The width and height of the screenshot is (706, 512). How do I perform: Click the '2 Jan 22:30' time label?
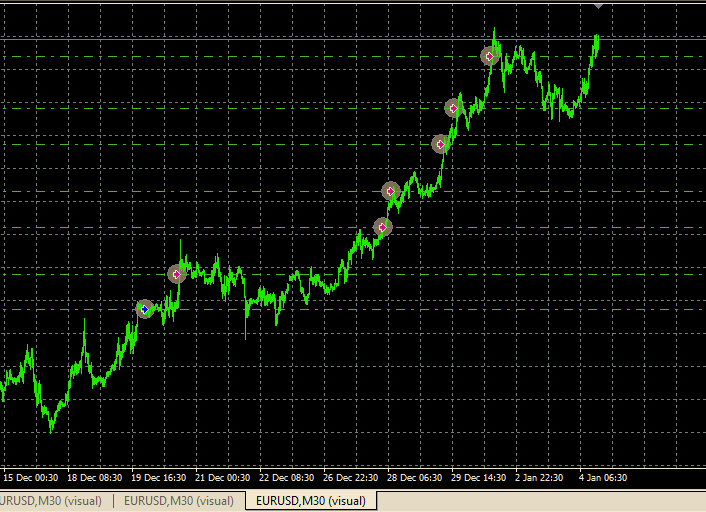tap(539, 478)
